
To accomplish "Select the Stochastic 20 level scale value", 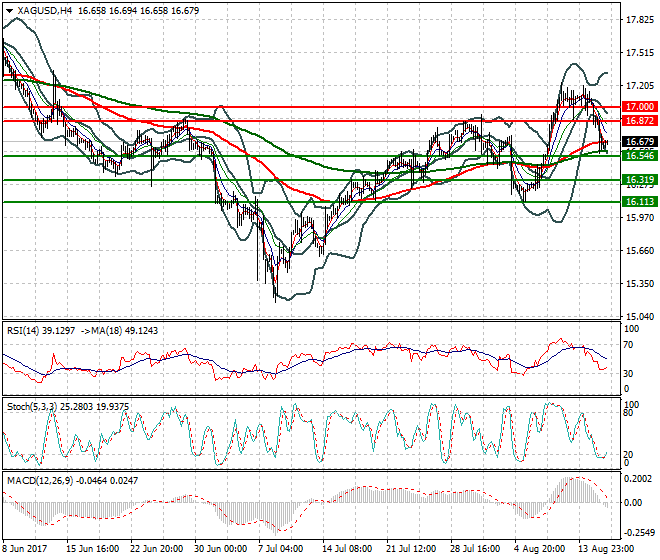I will [628, 454].
